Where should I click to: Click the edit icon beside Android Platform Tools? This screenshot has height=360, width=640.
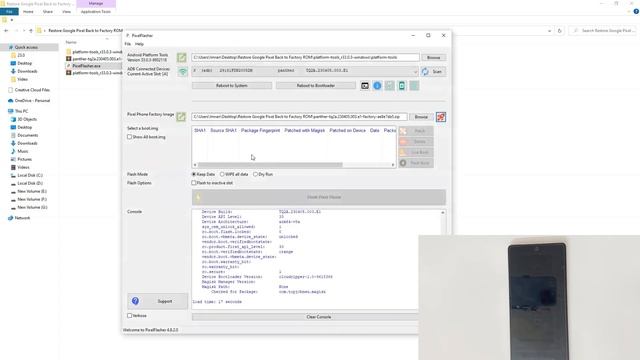tap(181, 58)
